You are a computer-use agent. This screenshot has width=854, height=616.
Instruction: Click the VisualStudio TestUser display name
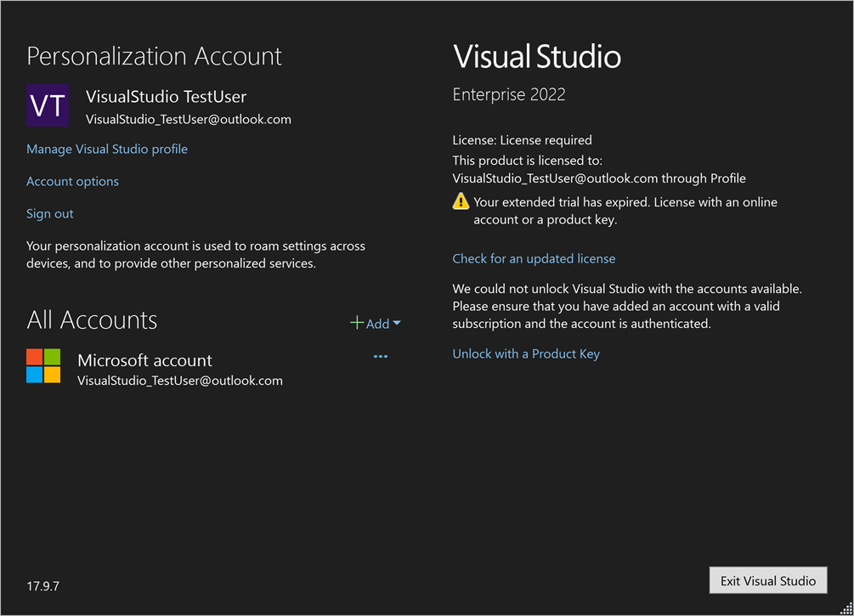[166, 96]
